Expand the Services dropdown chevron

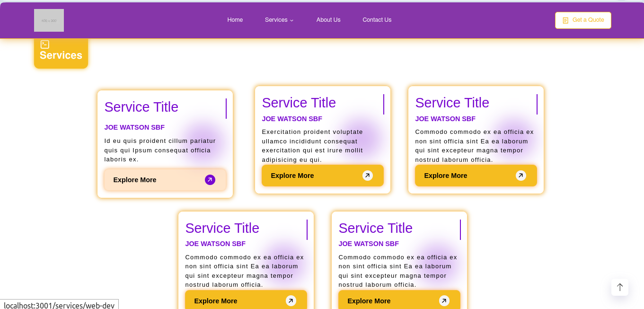[291, 20]
